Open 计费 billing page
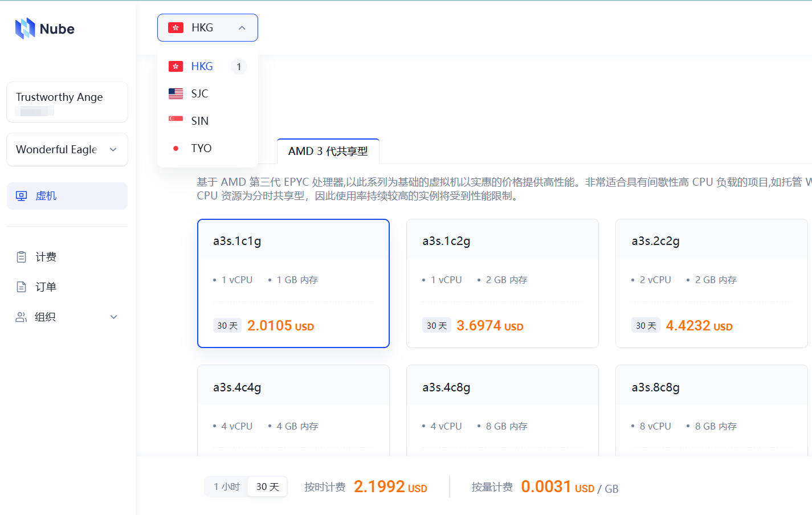Image resolution: width=812 pixels, height=515 pixels. pyautogui.click(x=67, y=257)
